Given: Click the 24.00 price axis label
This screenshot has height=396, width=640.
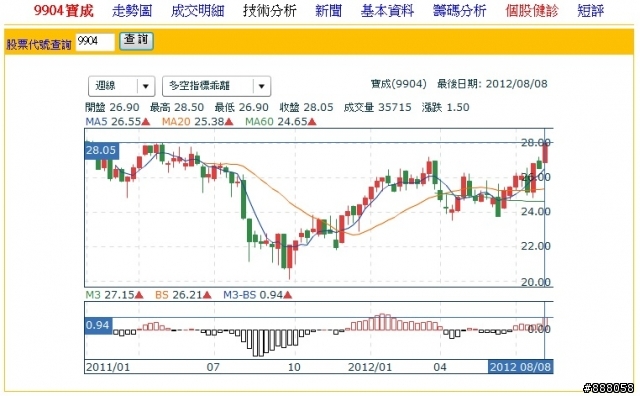Looking at the screenshot, I should click(536, 211).
